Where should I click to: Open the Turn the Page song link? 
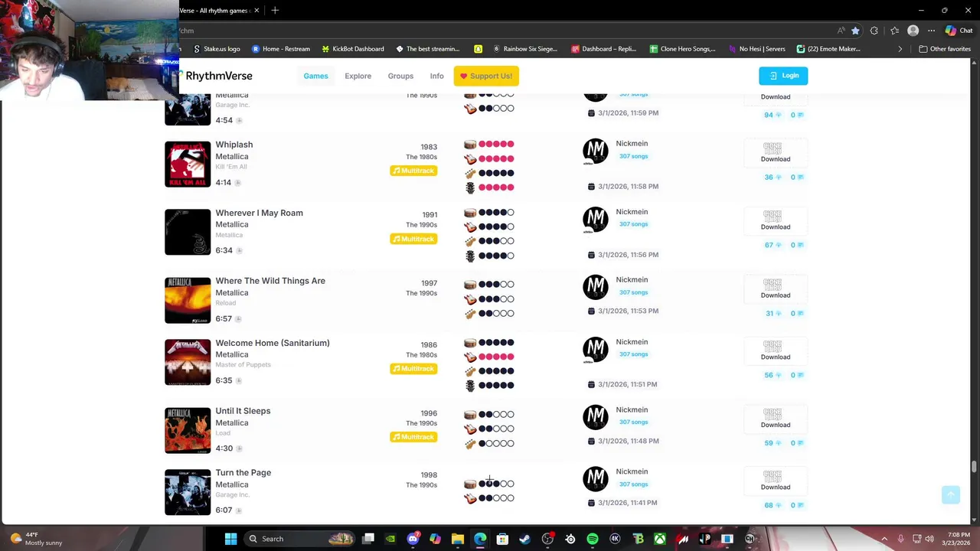click(243, 473)
